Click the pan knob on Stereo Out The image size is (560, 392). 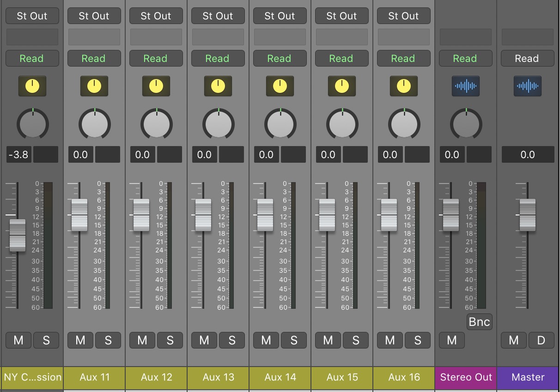(x=466, y=124)
